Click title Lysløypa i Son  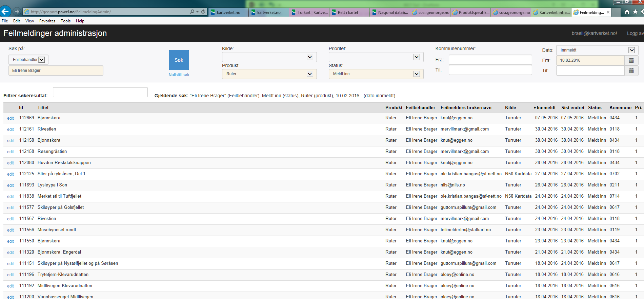pos(52,185)
